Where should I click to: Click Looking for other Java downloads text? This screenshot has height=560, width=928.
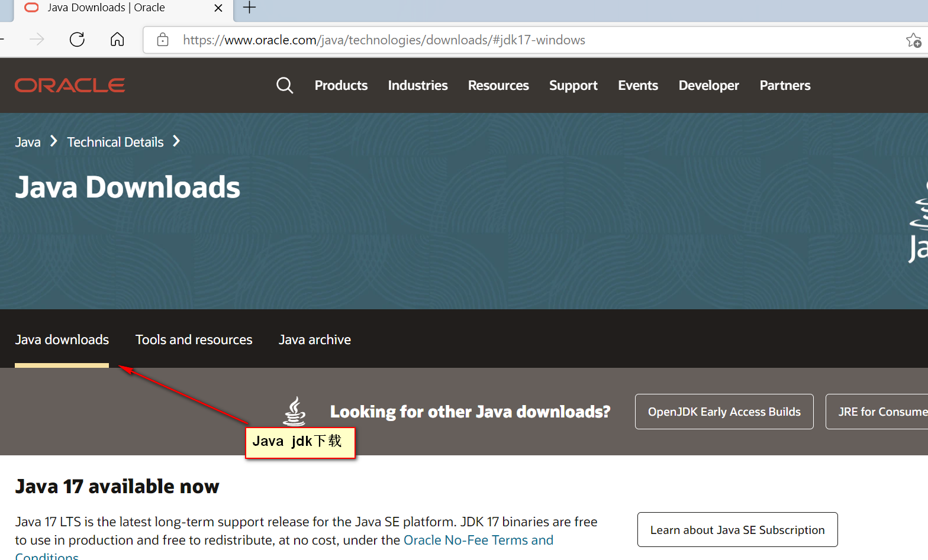[x=470, y=412]
